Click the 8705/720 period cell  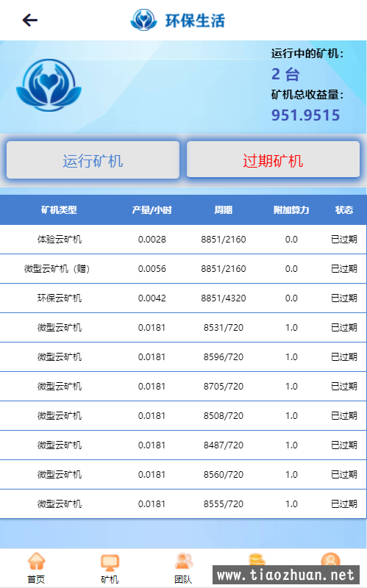point(224,387)
